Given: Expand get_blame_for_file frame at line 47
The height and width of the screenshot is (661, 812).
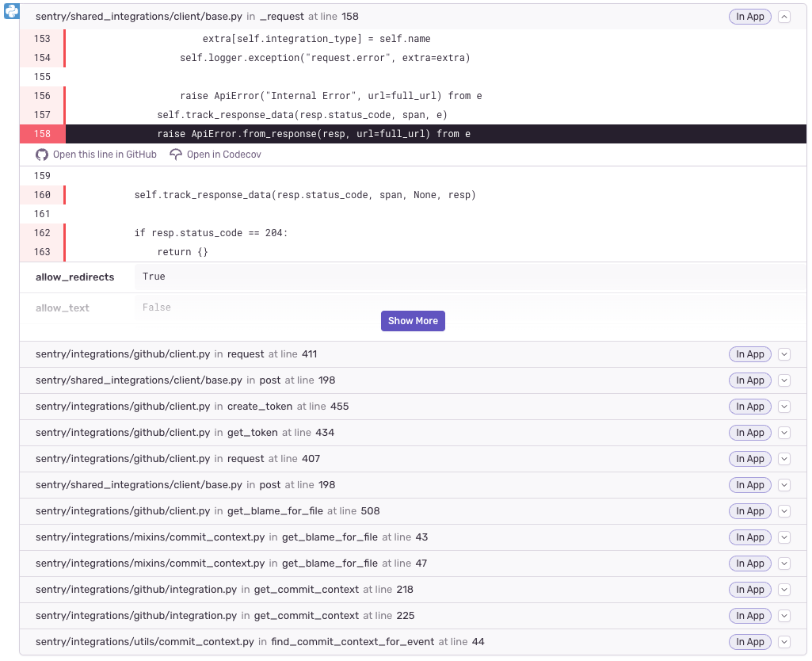Looking at the screenshot, I should point(784,564).
